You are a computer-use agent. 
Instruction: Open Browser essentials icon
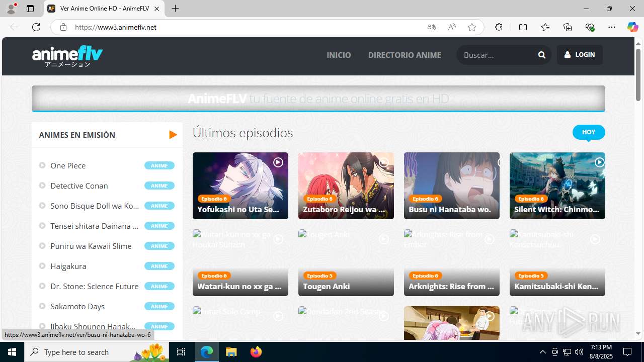click(590, 27)
